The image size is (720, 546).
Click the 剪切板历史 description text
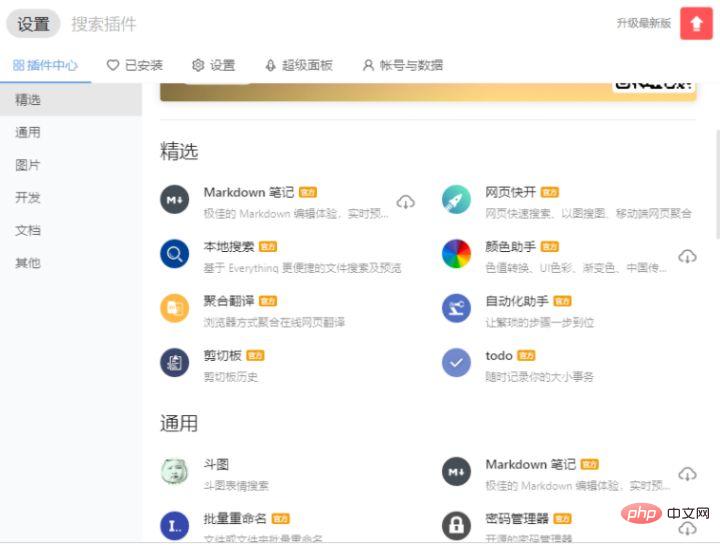pos(231,377)
